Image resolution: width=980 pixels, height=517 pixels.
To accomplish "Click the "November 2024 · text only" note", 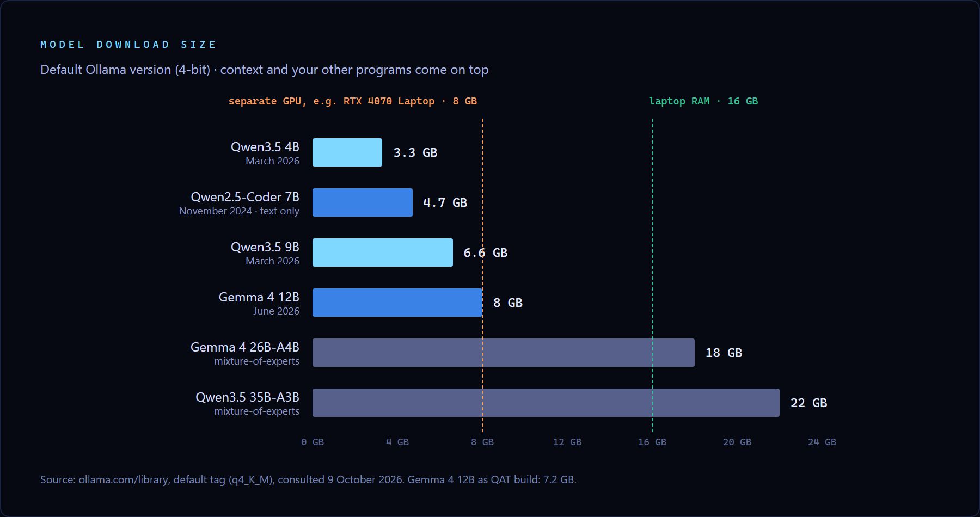I will click(239, 211).
